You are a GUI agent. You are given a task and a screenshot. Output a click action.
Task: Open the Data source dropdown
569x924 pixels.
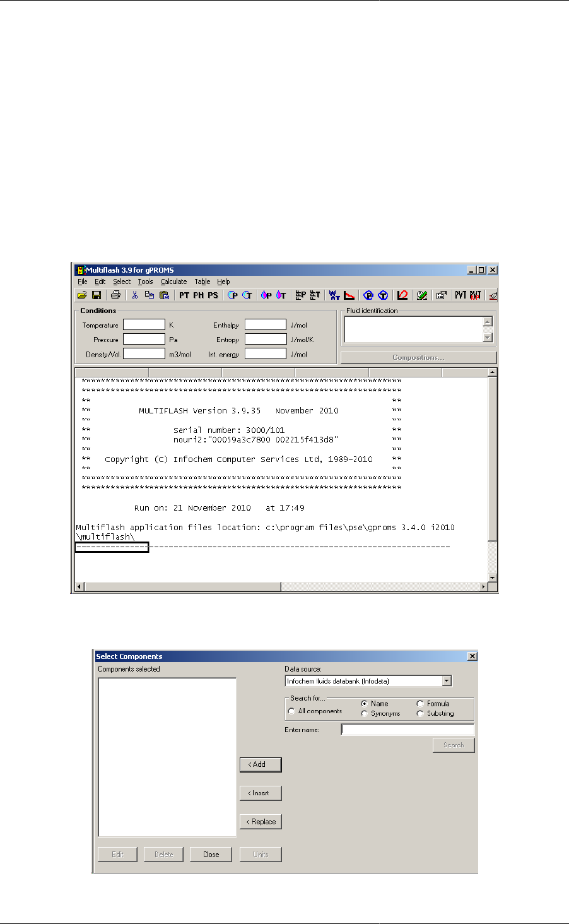[447, 681]
